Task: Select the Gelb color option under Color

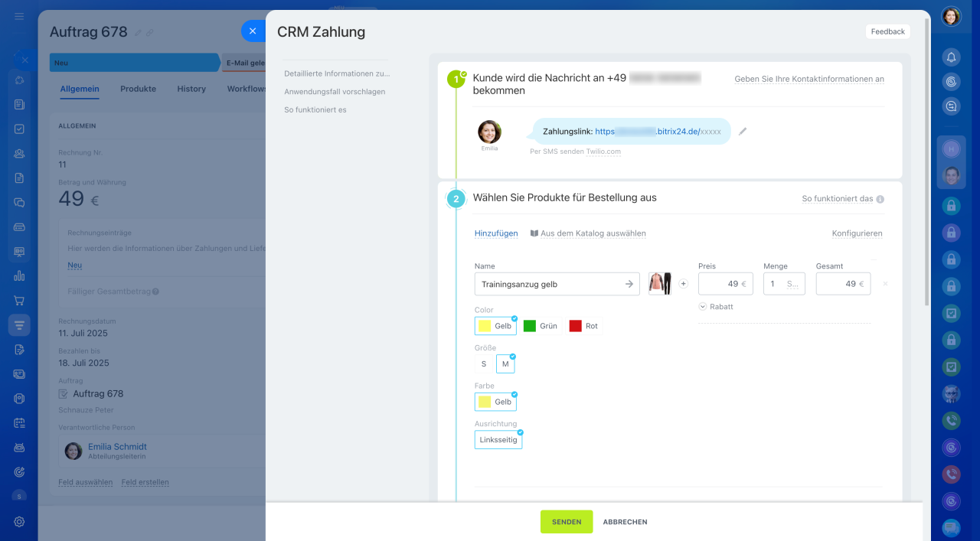Action: 495,326
